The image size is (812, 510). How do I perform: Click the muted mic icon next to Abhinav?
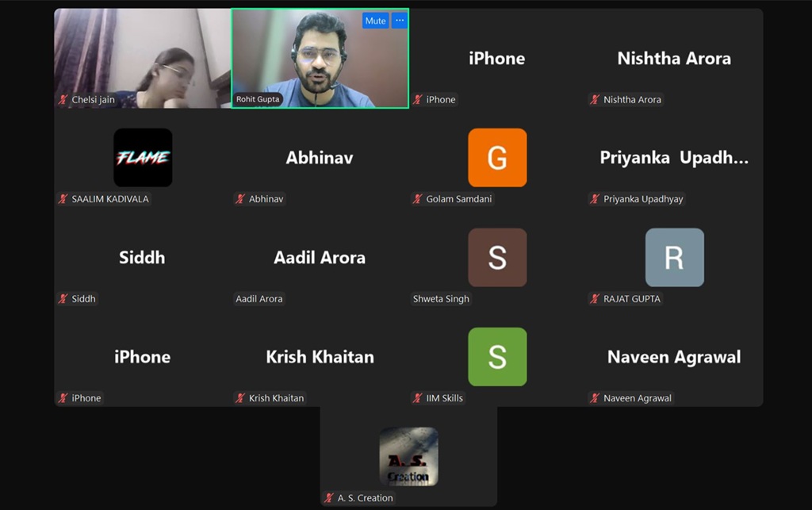coord(240,199)
